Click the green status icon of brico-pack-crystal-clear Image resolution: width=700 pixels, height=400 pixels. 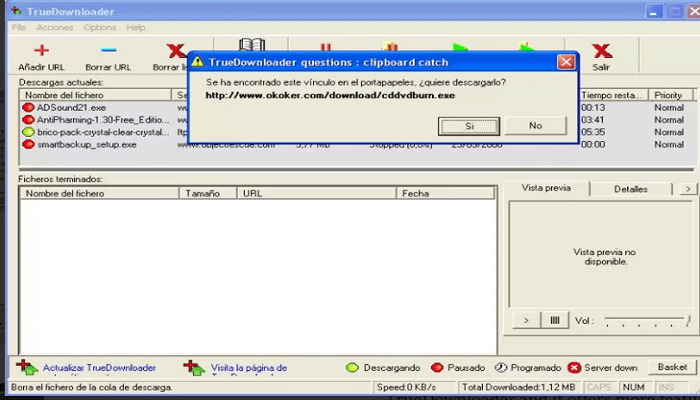28,132
